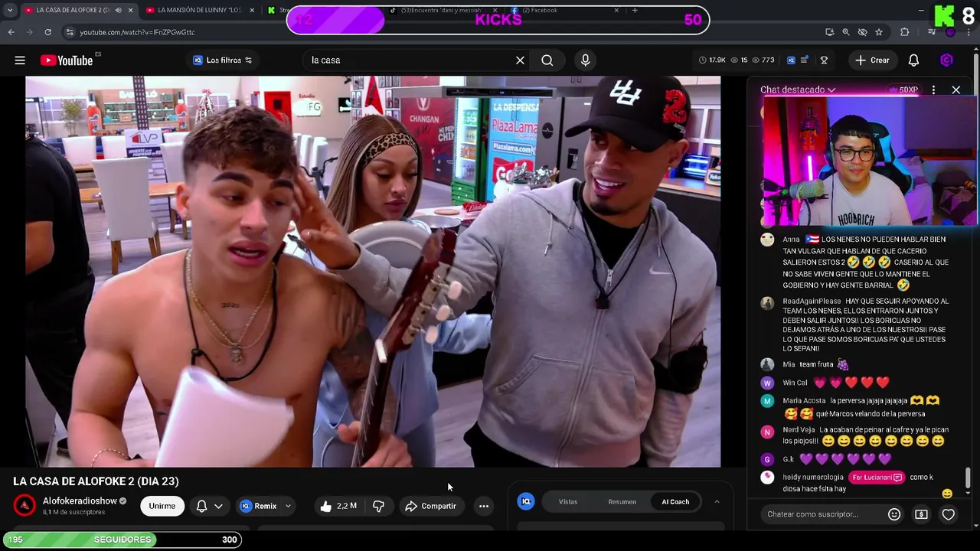
Task: Click the Unirme join button
Action: click(162, 506)
